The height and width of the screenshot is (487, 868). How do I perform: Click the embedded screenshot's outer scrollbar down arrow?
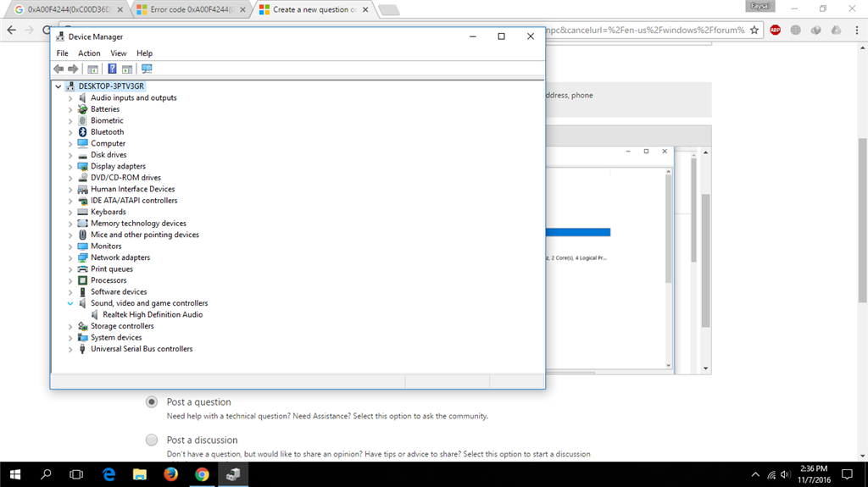[x=705, y=368]
